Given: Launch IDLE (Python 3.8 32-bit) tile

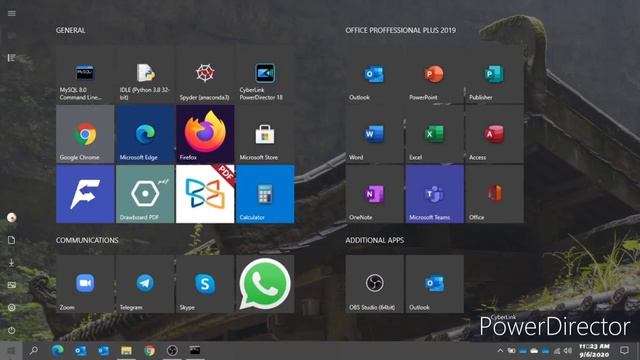Looking at the screenshot, I should pyautogui.click(x=145, y=74).
